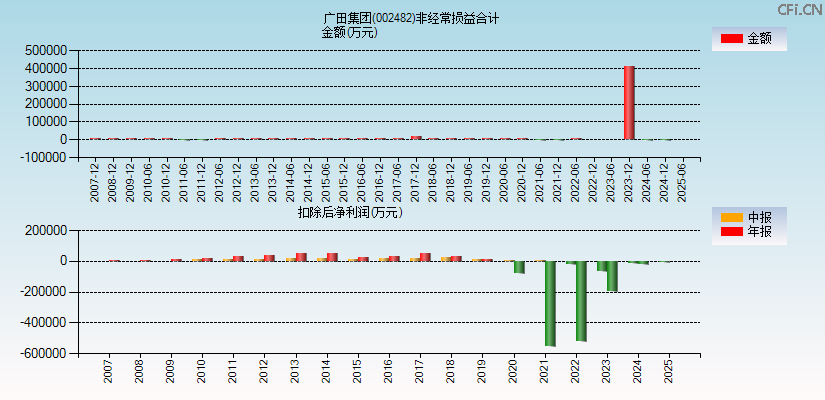
Task: Click the 2025 year label in lower chart
Action: pyautogui.click(x=669, y=371)
